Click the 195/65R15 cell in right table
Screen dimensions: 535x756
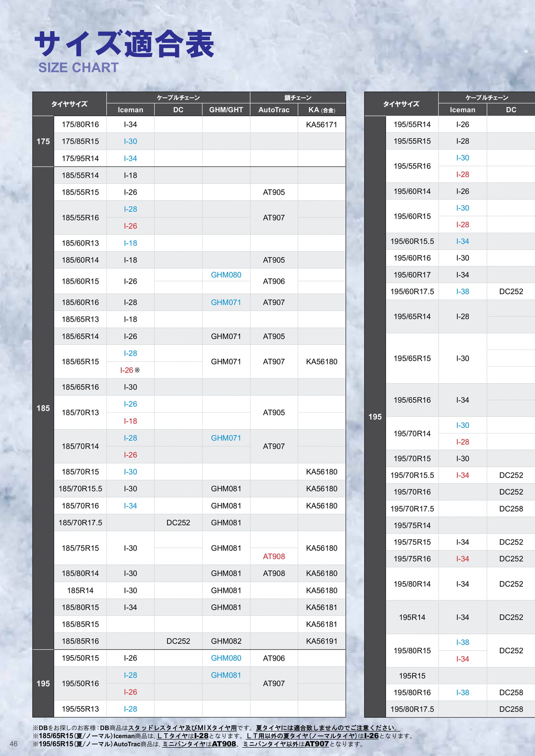coord(412,358)
